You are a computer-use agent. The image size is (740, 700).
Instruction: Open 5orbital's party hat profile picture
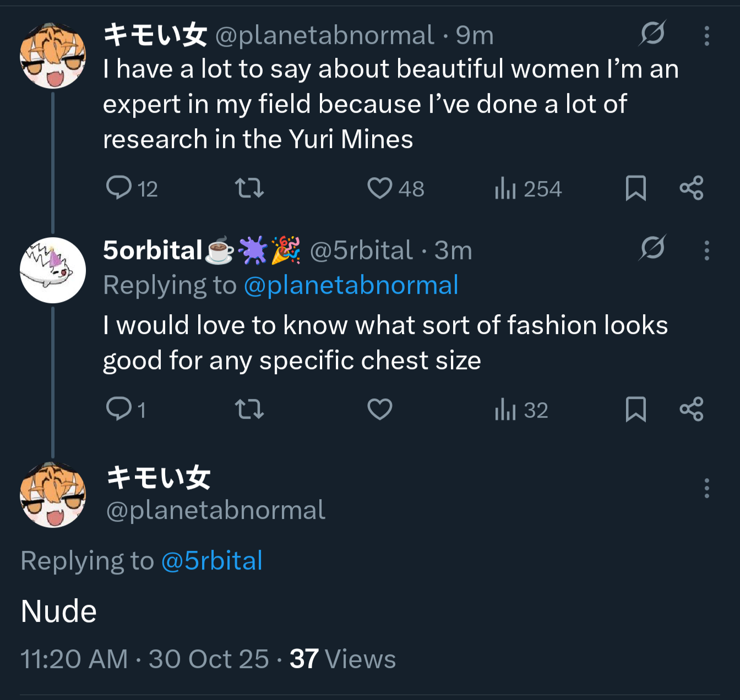[x=53, y=270]
